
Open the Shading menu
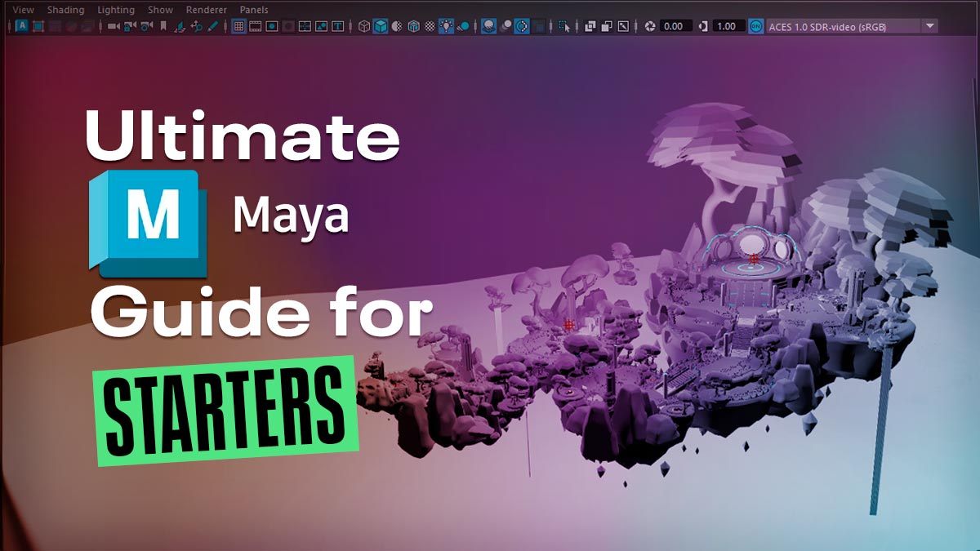(x=65, y=10)
